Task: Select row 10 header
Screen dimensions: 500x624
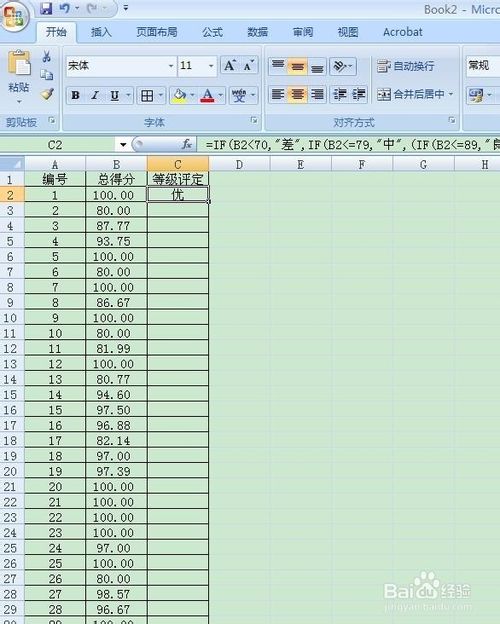Action: (11, 318)
